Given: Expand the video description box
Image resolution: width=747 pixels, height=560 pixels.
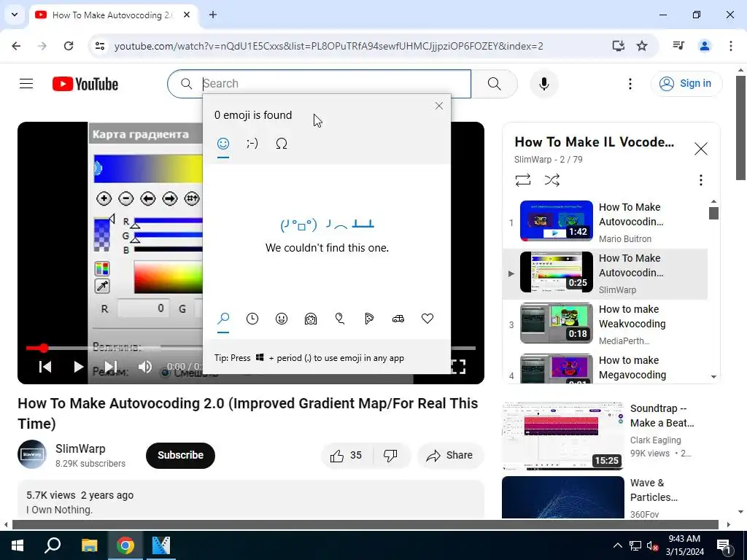Looking at the screenshot, I should click(251, 500).
